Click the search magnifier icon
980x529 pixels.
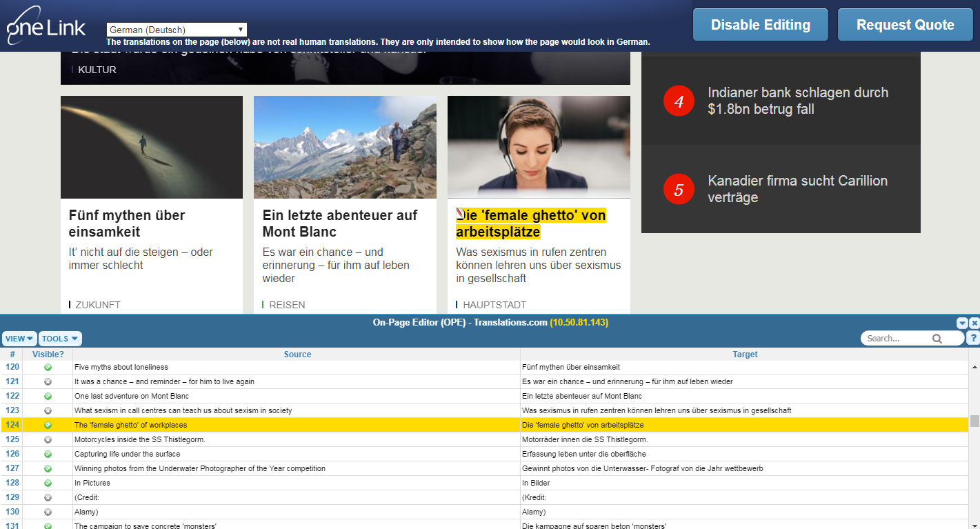point(937,339)
